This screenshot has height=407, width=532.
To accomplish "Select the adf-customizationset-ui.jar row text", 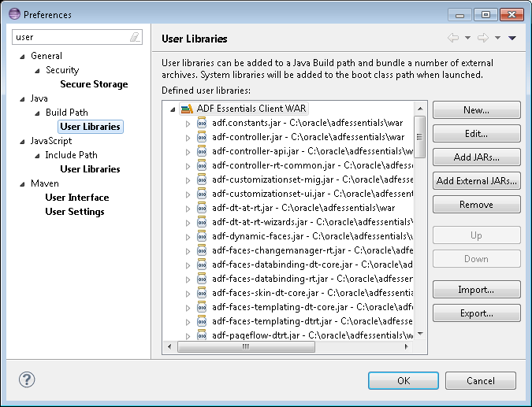I will click(x=312, y=194).
